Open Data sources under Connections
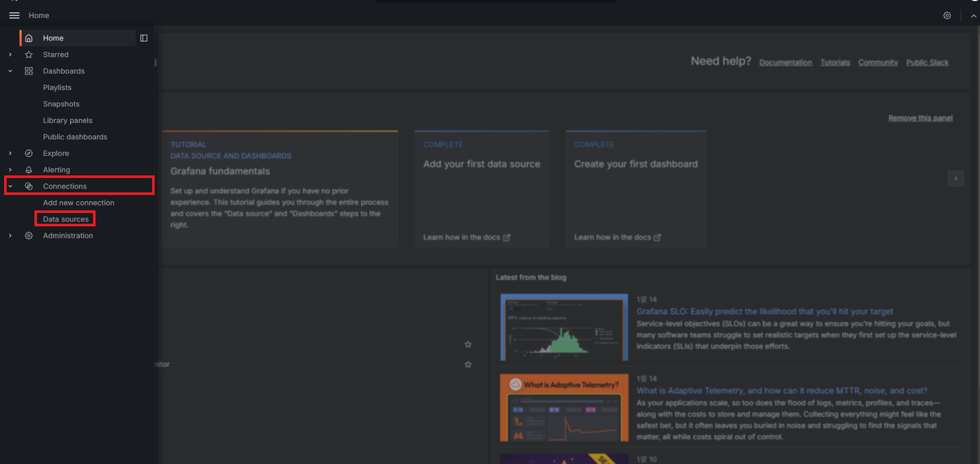 coord(66,219)
